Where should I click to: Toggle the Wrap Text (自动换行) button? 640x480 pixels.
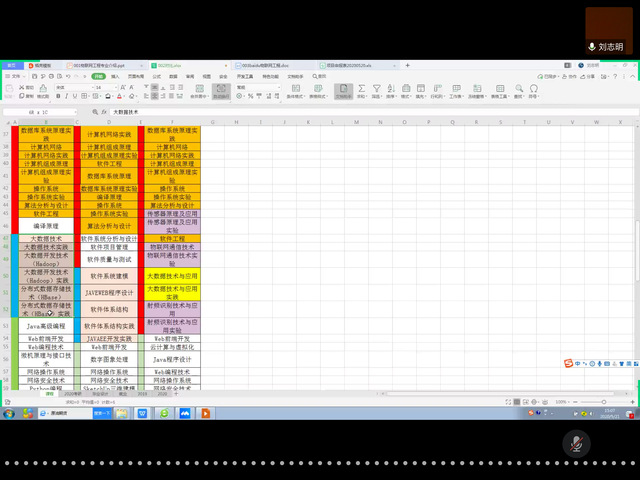(x=221, y=89)
